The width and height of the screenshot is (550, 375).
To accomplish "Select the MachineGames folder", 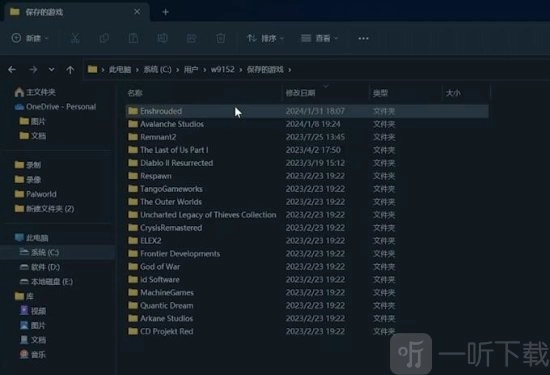I will (161, 293).
